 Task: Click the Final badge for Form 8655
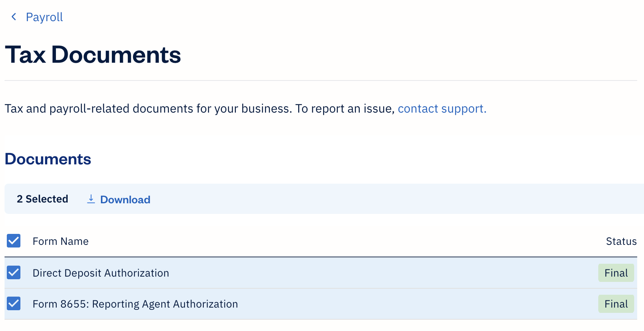616,303
